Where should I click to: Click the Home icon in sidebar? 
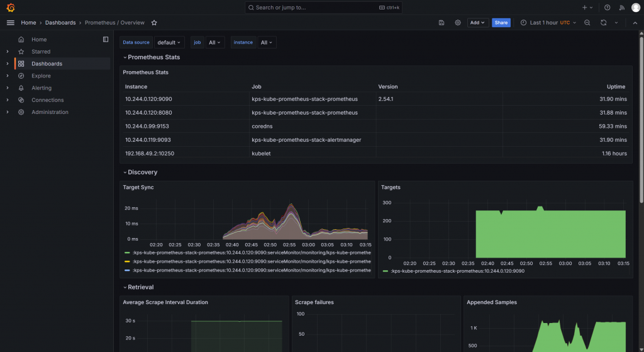[x=21, y=40]
